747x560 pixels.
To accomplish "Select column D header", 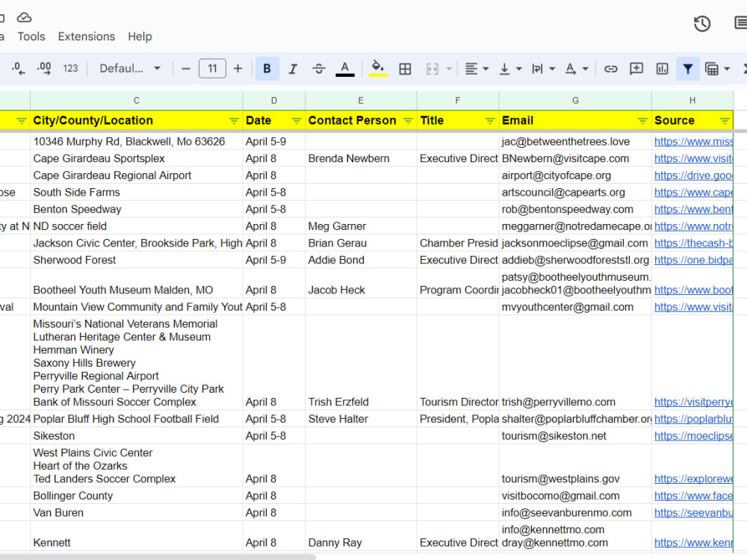I will pos(274,101).
